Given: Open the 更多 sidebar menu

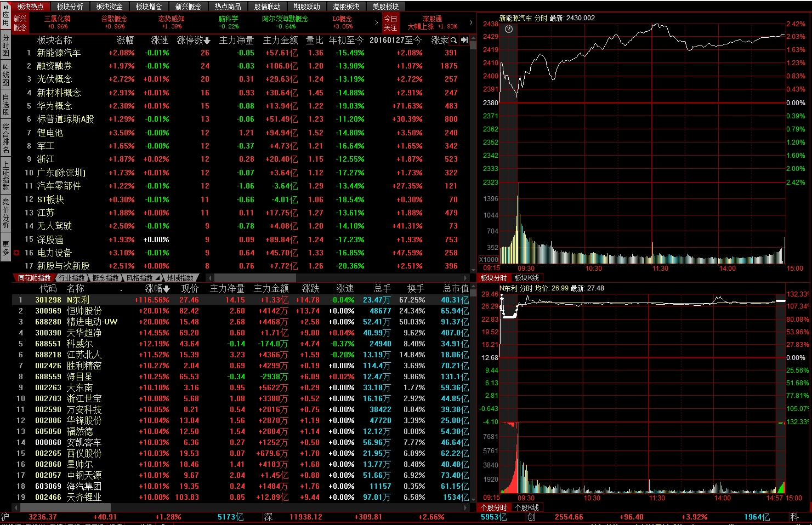Looking at the screenshot, I should coord(5,248).
